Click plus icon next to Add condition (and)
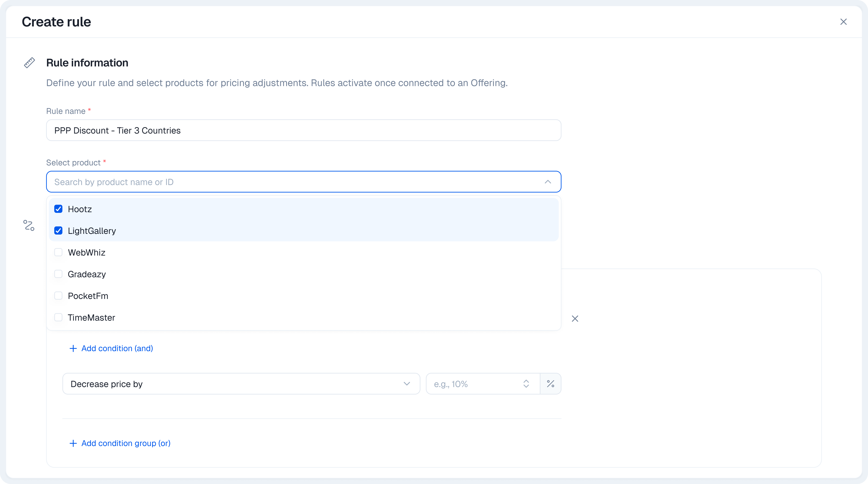 click(x=73, y=348)
